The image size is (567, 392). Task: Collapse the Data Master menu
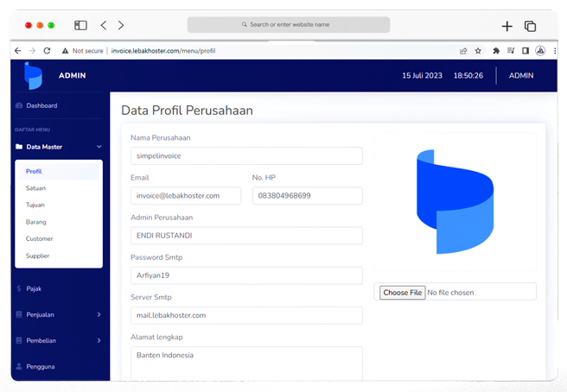pyautogui.click(x=99, y=147)
